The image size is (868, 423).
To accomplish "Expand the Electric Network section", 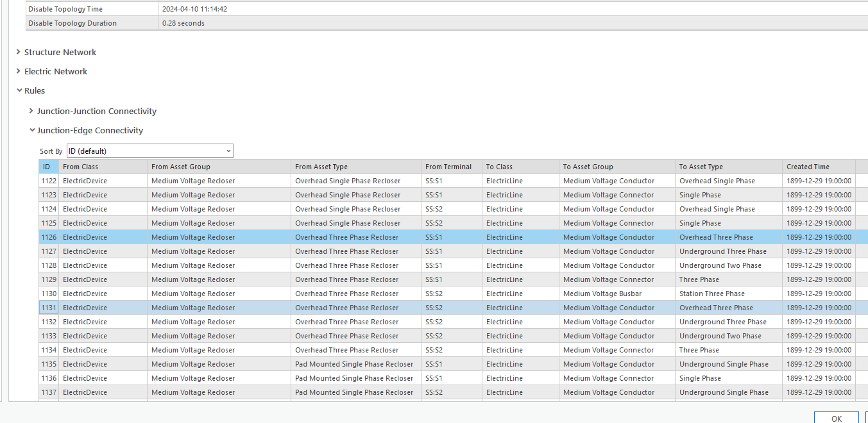I will [17, 71].
